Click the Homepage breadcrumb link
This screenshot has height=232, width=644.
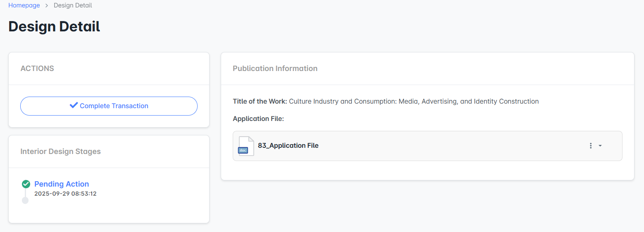24,5
